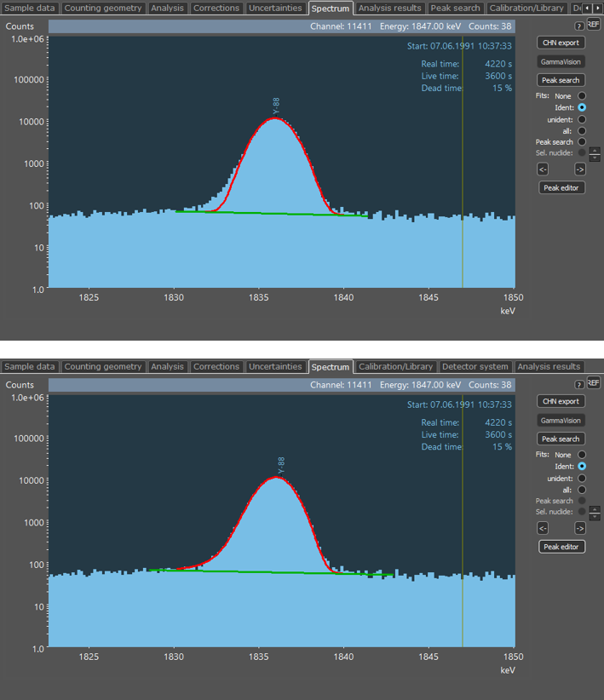Select the 'unident' fits radio in upper window

pyautogui.click(x=582, y=119)
